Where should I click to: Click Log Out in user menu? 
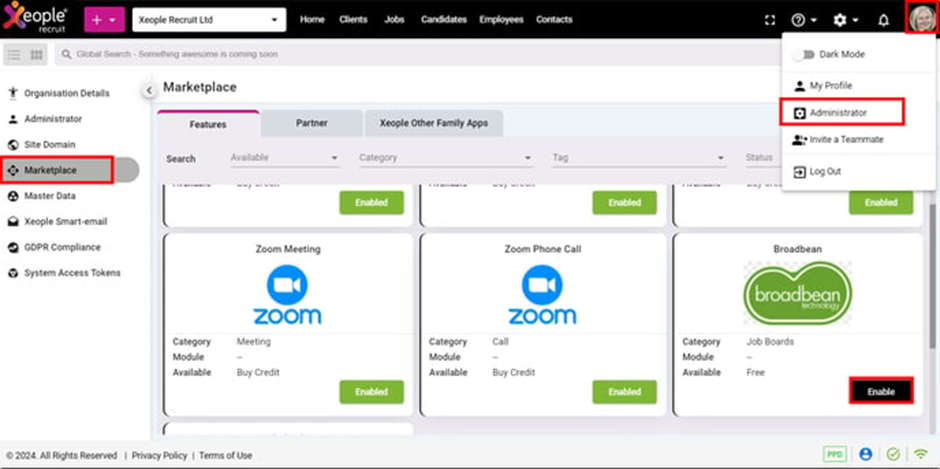pyautogui.click(x=825, y=172)
